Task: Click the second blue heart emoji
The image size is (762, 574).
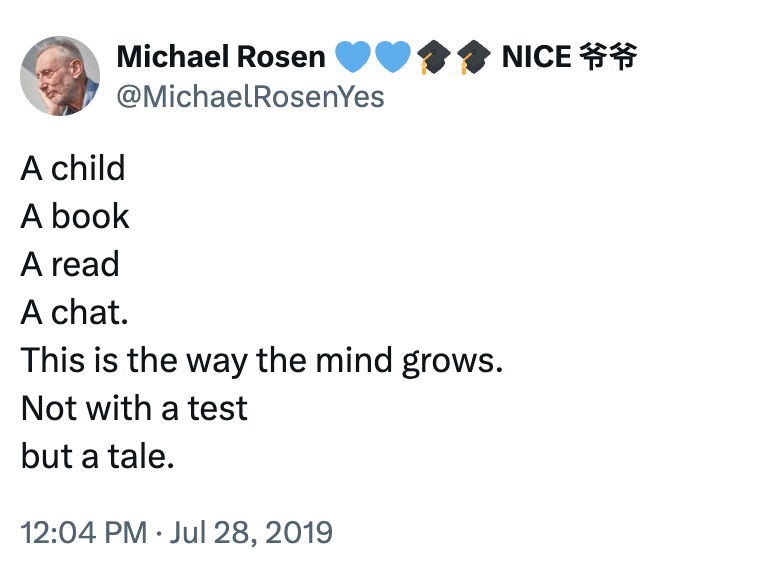Action: [393, 58]
